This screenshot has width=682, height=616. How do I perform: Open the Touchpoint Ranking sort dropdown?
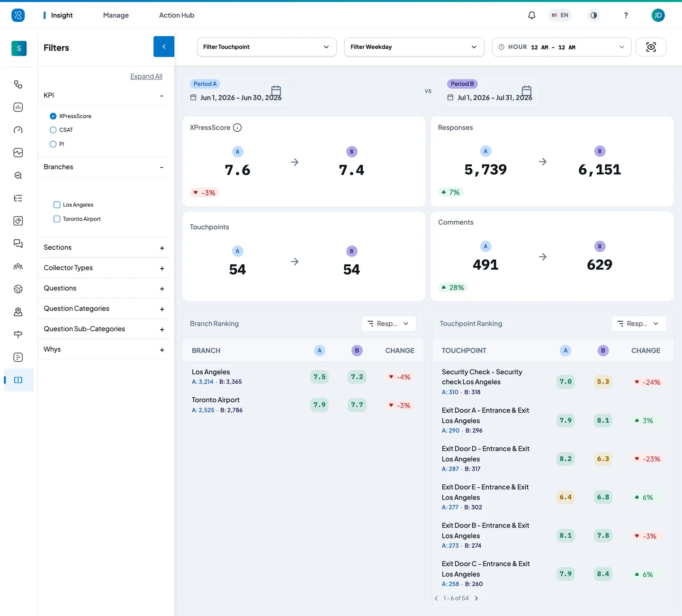click(x=638, y=324)
